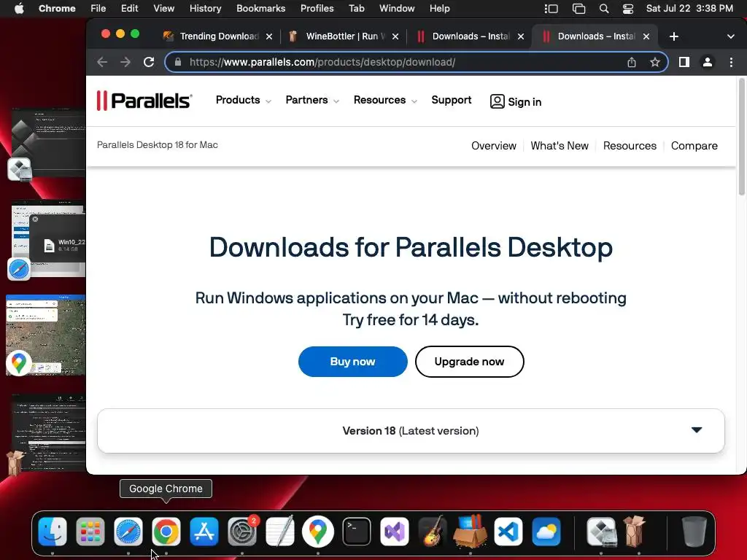
Task: Open the Trash in the Dock
Action: 694,531
